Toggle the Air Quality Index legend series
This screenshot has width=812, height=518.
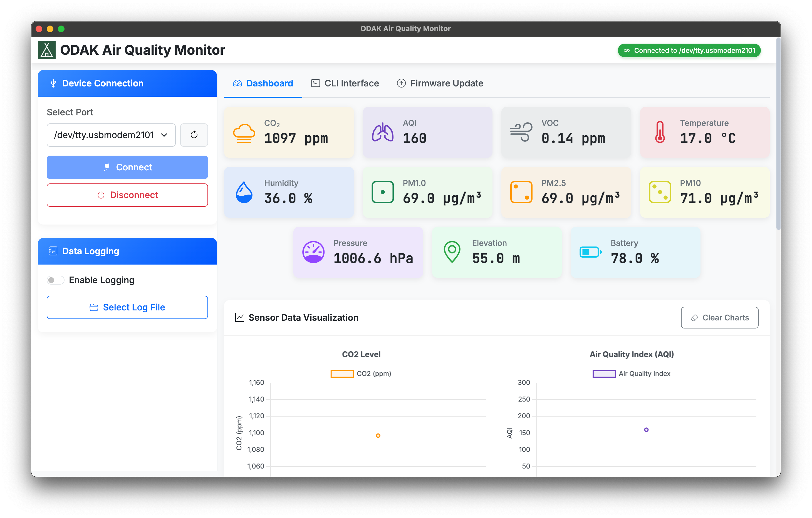pos(631,373)
